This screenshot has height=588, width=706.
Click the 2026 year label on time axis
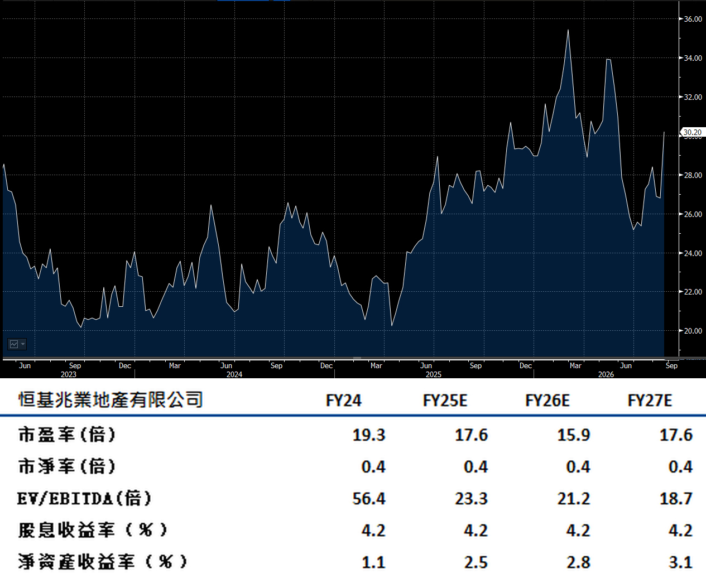tap(606, 374)
